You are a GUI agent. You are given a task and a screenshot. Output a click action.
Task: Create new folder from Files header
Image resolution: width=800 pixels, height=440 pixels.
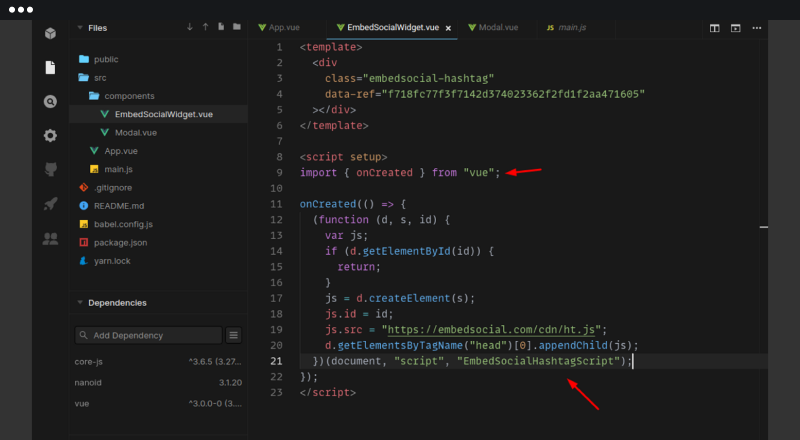(237, 27)
